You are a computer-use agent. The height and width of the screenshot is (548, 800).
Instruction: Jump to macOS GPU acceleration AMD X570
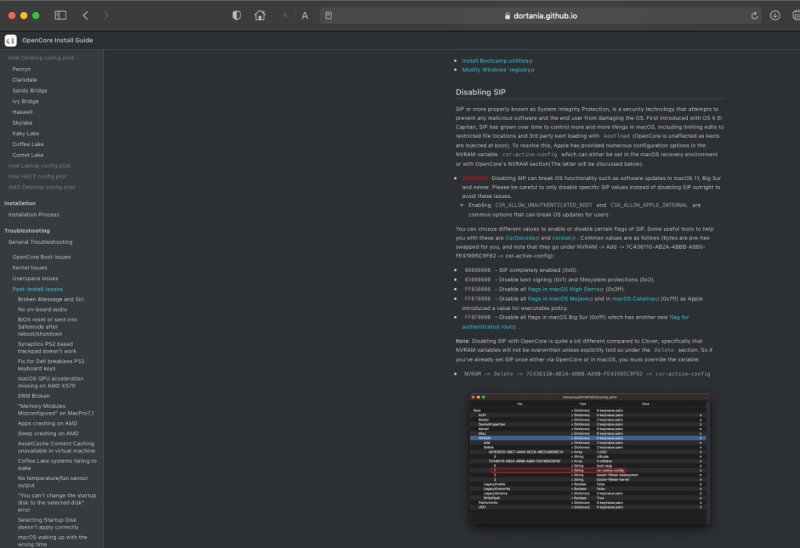click(x=51, y=382)
